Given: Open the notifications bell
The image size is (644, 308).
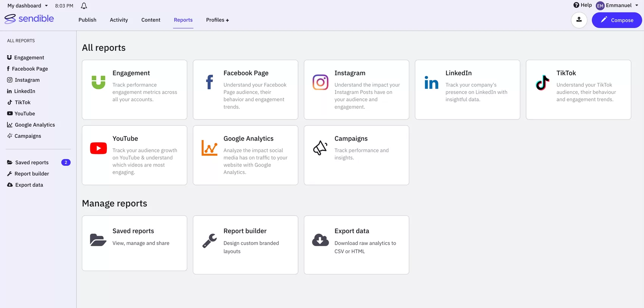Looking at the screenshot, I should tap(84, 6).
